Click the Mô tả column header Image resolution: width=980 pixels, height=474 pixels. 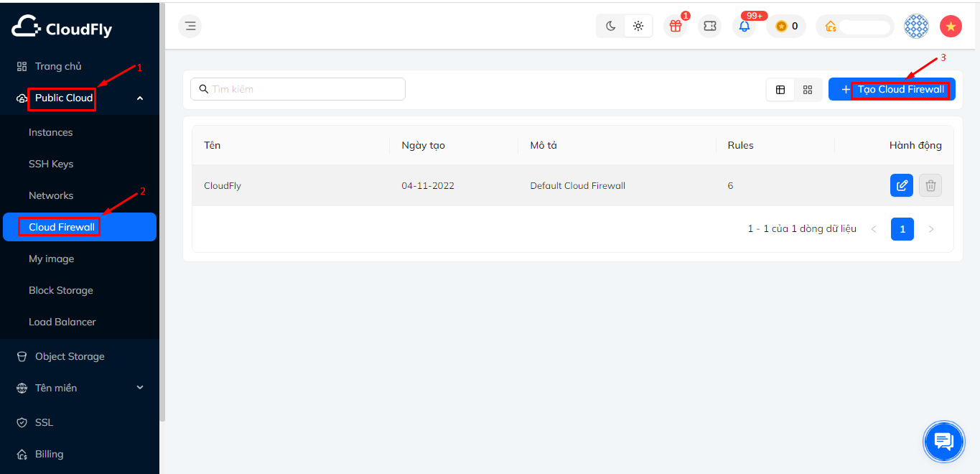[543, 145]
